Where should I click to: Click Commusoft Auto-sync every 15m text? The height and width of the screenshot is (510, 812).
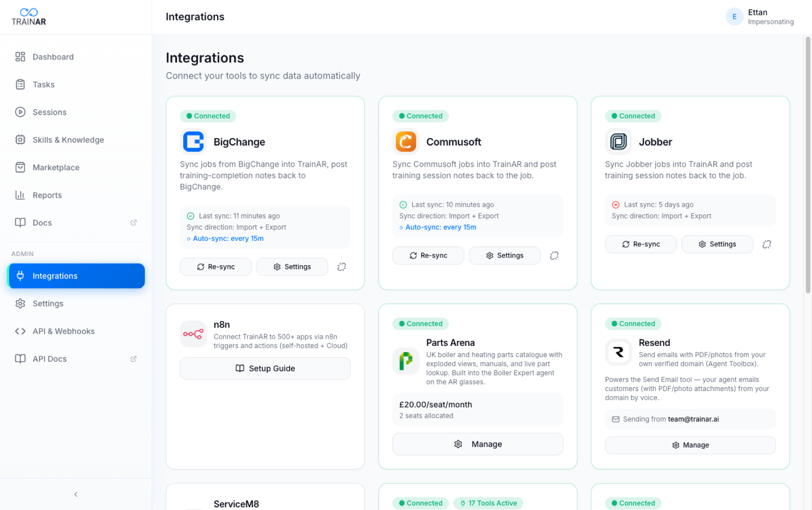click(x=441, y=227)
